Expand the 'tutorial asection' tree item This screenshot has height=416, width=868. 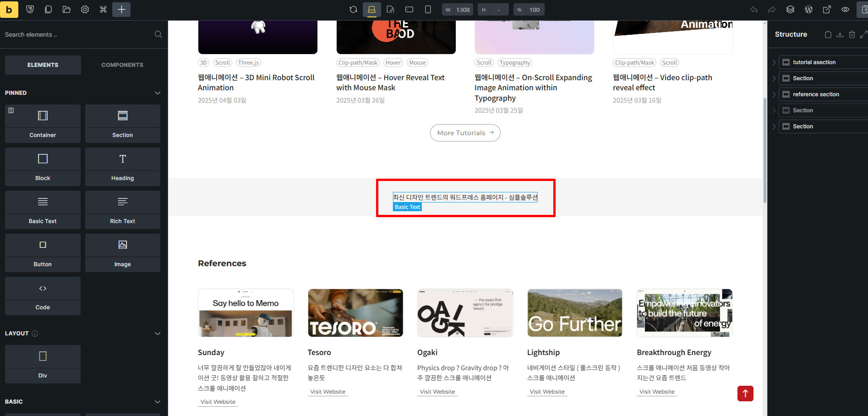(x=774, y=62)
